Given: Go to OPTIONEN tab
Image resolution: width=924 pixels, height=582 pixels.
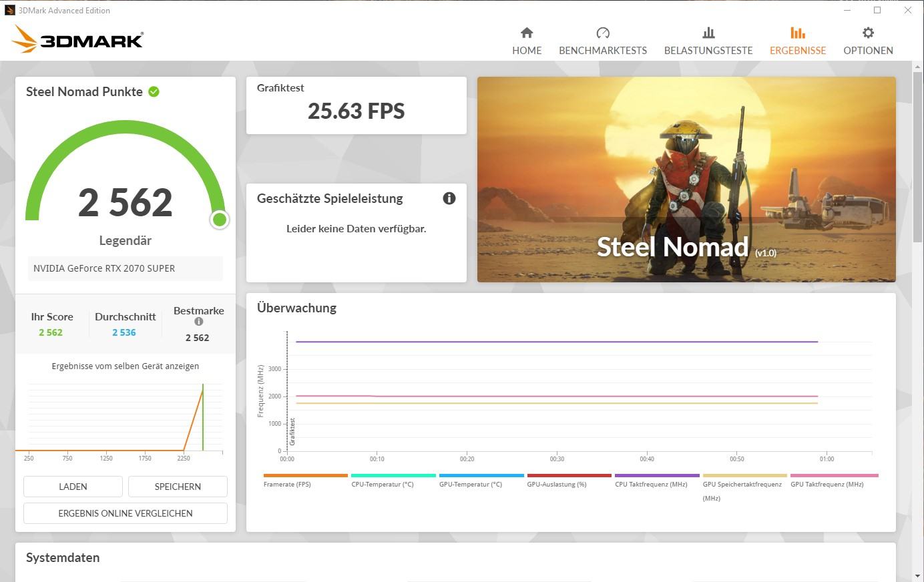Looking at the screenshot, I should [868, 41].
